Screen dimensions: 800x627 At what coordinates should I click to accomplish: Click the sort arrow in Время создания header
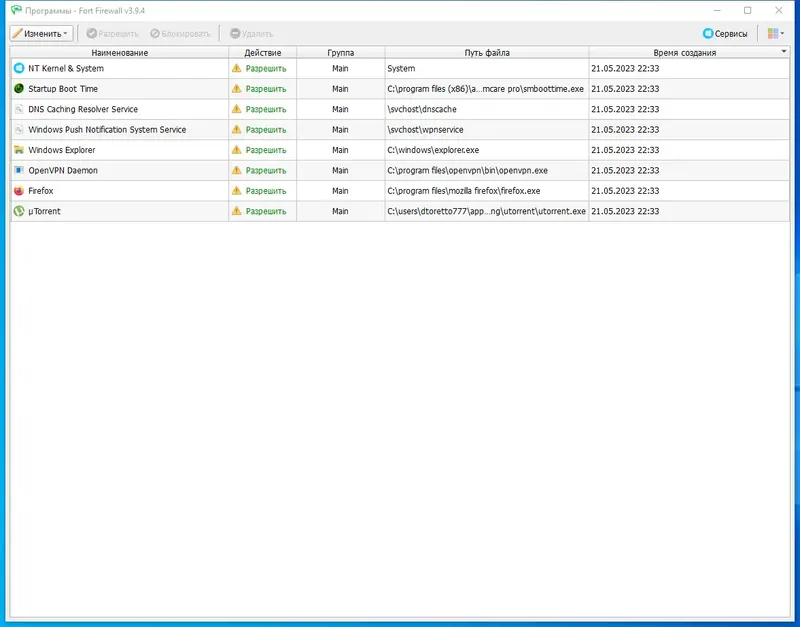coord(784,51)
